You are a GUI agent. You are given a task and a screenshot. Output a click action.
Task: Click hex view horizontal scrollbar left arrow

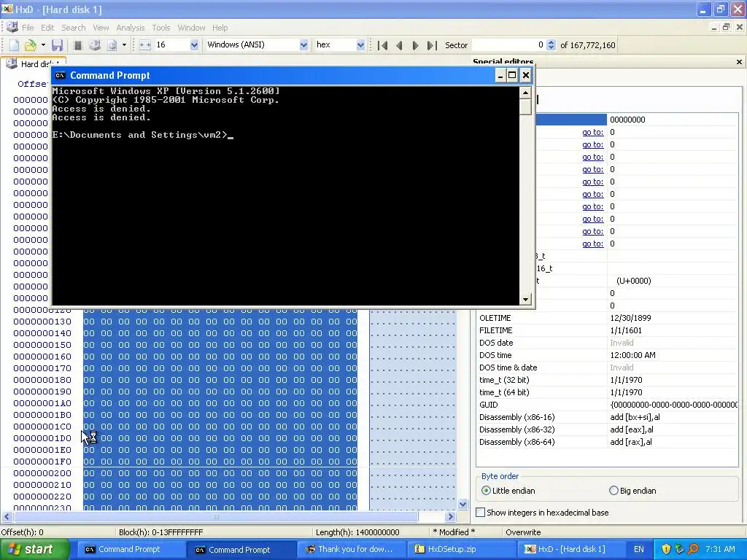click(x=7, y=517)
